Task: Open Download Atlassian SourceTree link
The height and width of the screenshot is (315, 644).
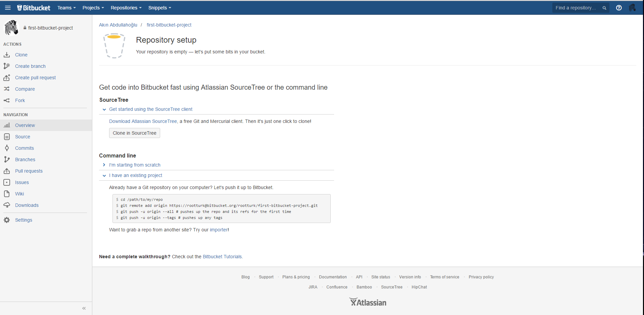Action: [x=143, y=121]
